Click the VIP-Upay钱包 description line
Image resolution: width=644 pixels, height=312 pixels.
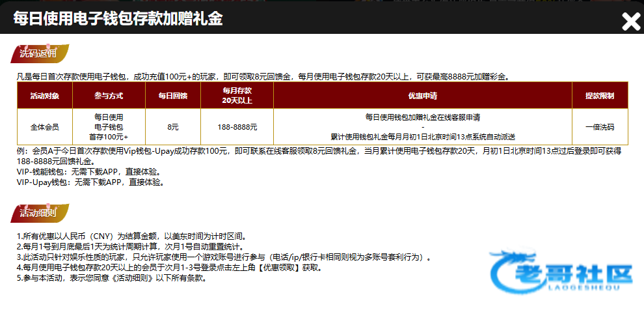pyautogui.click(x=90, y=182)
